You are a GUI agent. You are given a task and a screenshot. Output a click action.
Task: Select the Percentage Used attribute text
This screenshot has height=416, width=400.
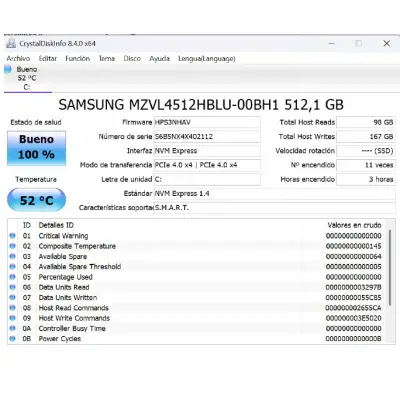65,277
